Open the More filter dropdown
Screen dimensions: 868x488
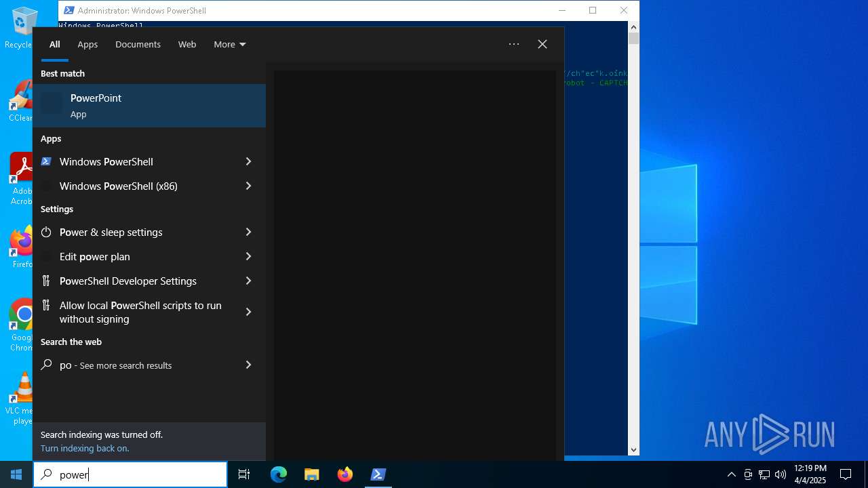[x=230, y=44]
